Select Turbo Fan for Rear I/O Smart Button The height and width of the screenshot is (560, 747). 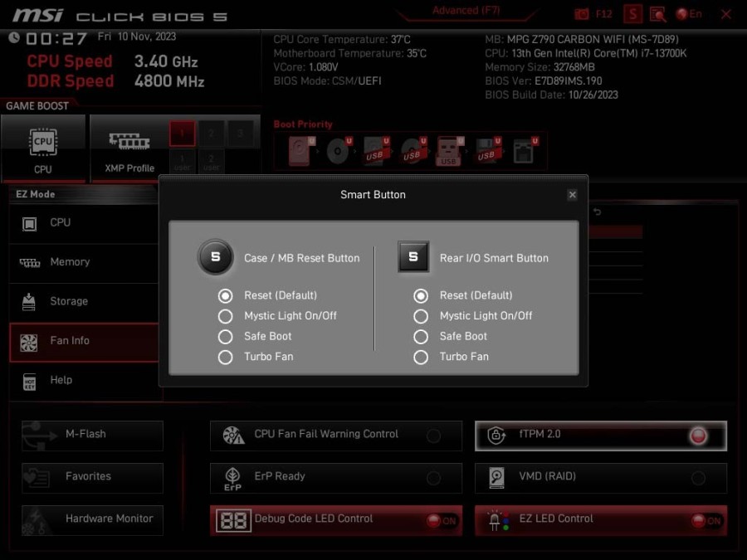[x=421, y=357]
